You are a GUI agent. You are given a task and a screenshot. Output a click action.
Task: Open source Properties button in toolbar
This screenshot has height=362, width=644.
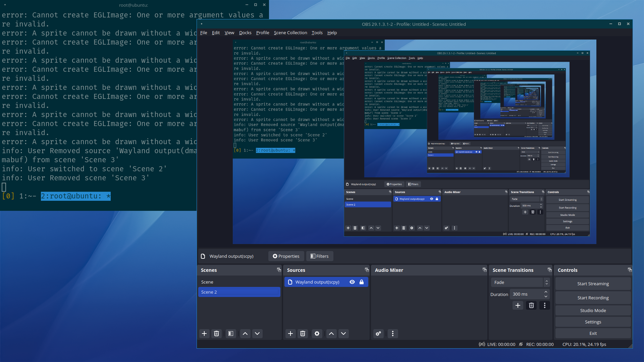[286, 256]
